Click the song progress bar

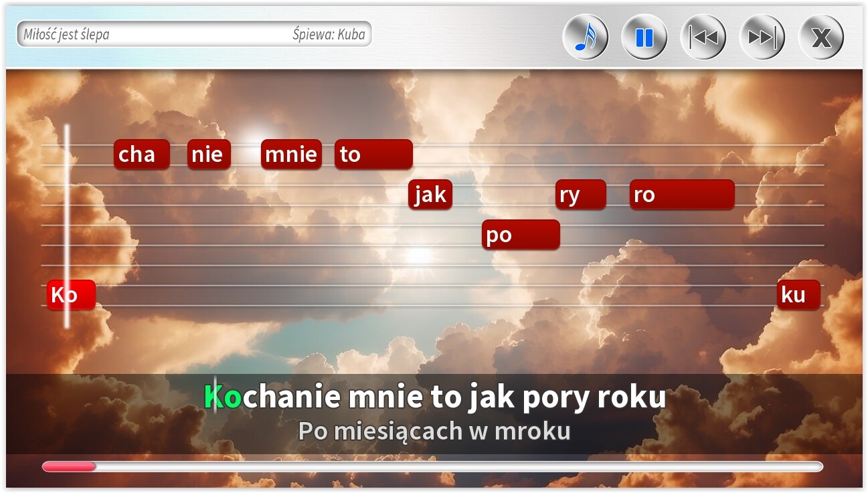[x=434, y=466]
